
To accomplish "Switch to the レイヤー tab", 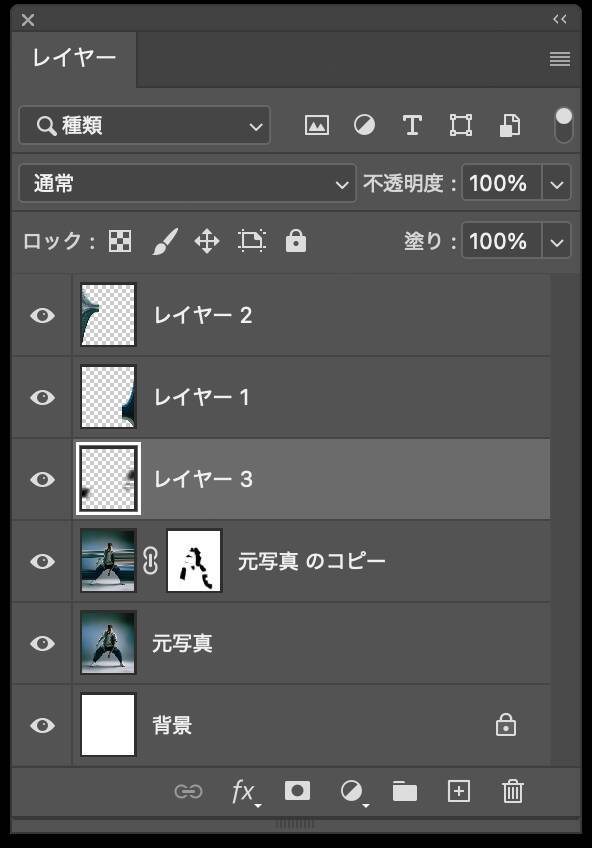I will click(x=72, y=60).
